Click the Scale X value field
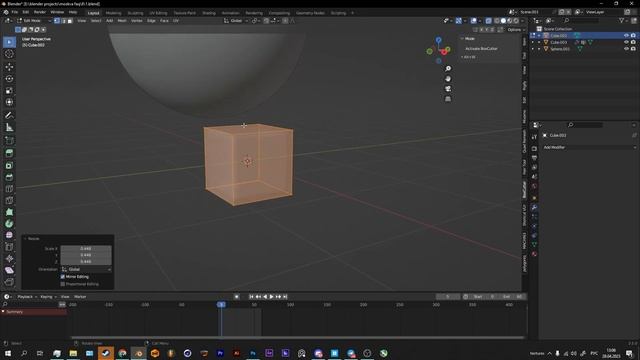The height and width of the screenshot is (360, 640). tap(86, 248)
